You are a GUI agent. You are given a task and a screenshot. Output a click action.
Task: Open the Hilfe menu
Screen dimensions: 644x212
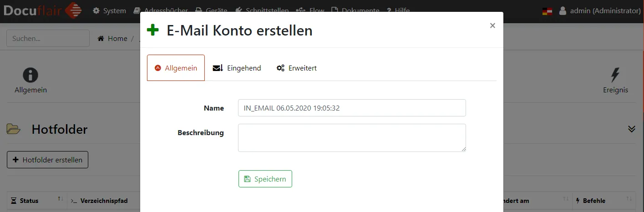click(x=398, y=10)
